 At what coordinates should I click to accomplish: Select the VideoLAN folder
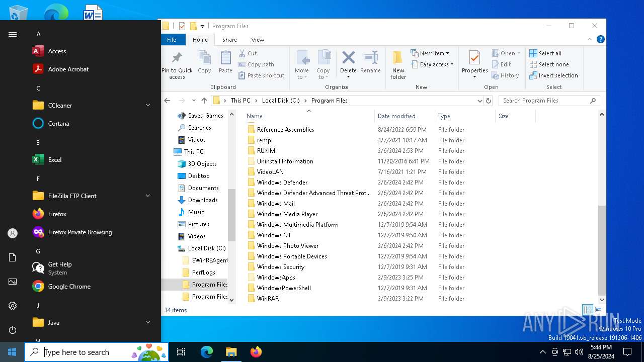270,172
